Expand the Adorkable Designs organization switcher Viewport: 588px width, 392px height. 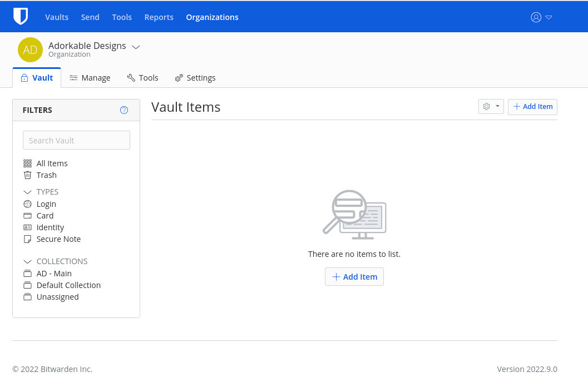136,47
